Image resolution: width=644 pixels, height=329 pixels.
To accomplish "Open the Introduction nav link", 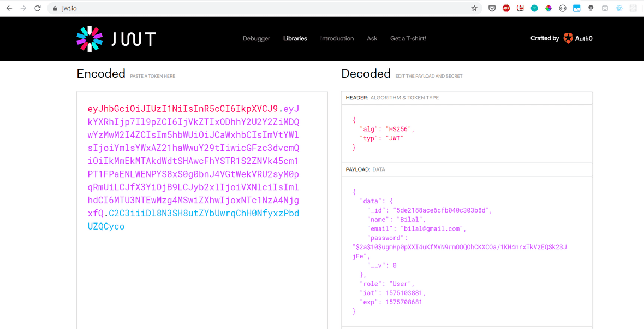I will tap(337, 38).
